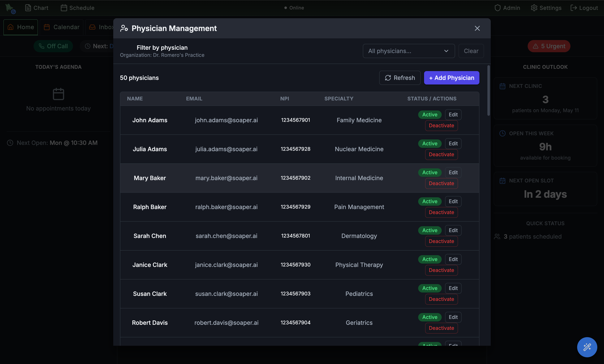Open the Chart menu item
Viewport: 604px width, 364px height.
[36, 8]
